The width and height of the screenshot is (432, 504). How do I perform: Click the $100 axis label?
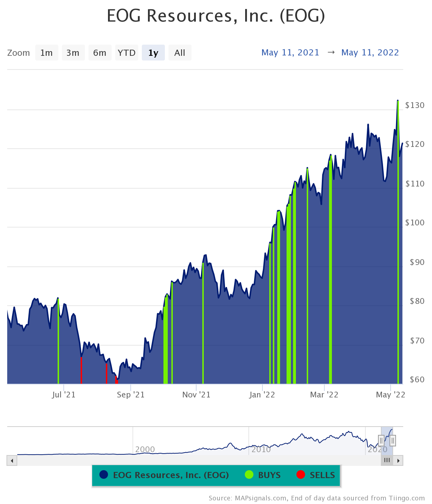point(415,222)
